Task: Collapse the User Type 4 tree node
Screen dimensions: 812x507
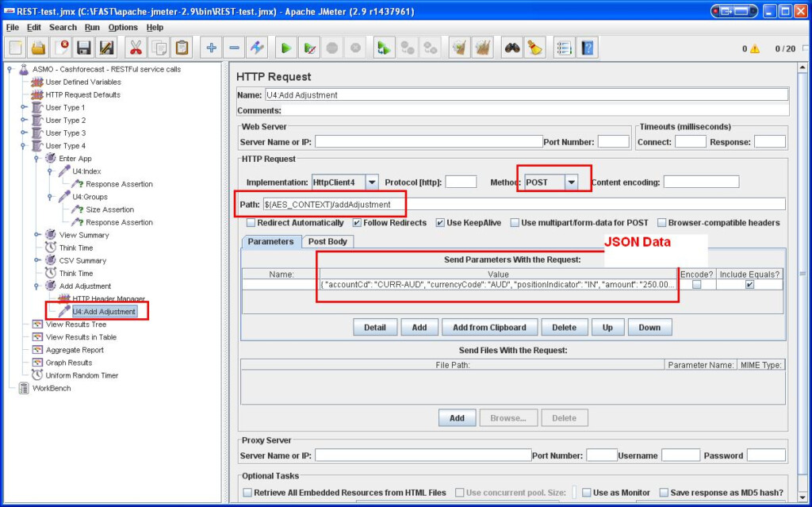Action: 24,146
